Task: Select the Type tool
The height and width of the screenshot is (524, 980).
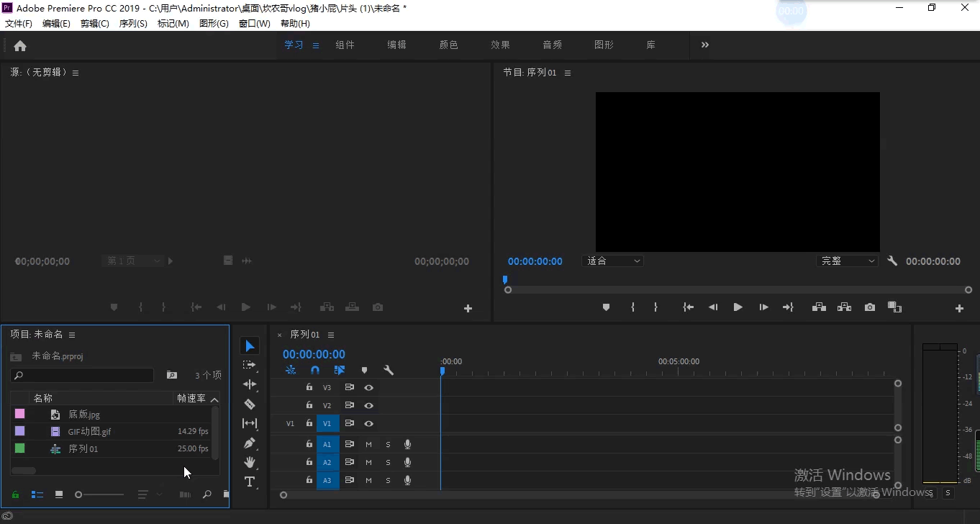Action: (x=250, y=482)
